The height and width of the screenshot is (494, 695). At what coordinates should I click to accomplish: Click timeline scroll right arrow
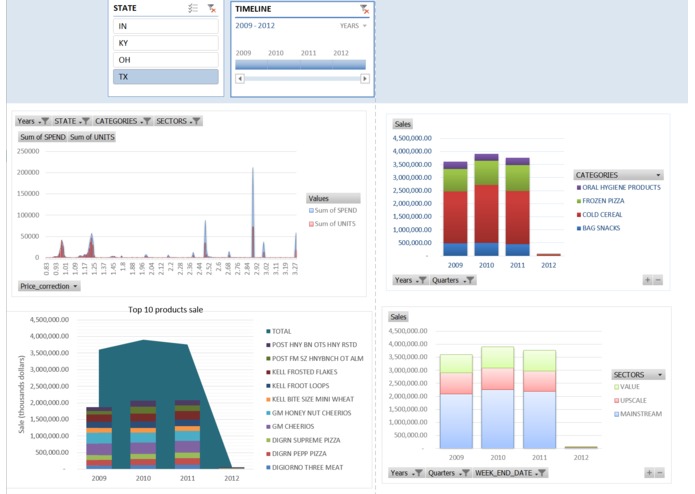(365, 78)
